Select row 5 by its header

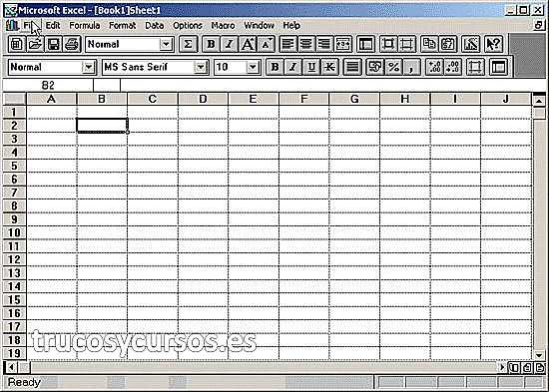point(14,166)
